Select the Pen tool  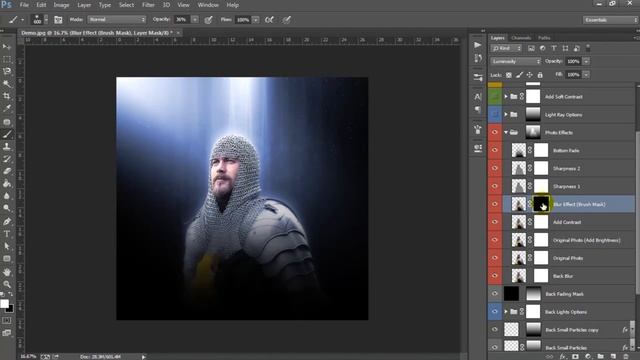click(7, 222)
